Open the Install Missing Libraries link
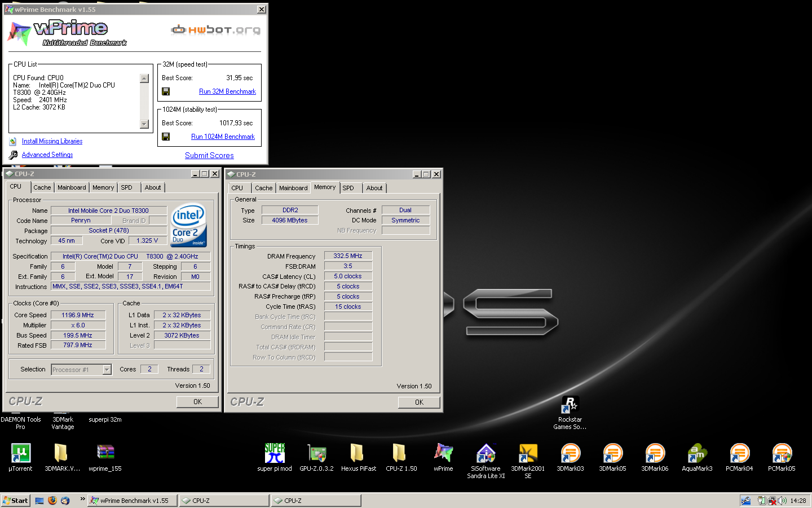 pyautogui.click(x=52, y=141)
